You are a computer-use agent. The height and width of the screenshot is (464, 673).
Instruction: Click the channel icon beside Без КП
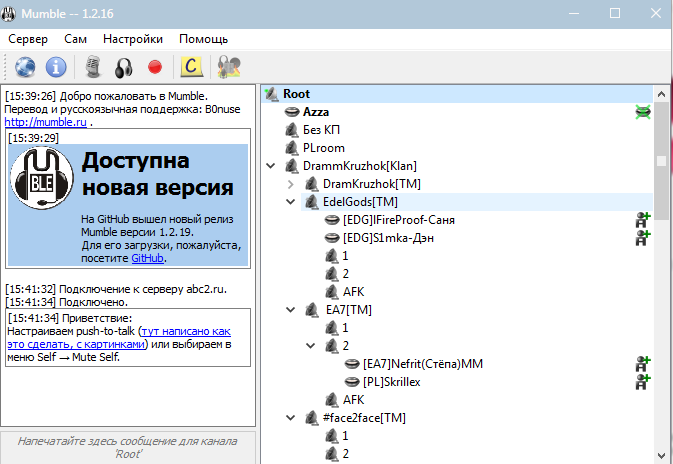click(292, 130)
